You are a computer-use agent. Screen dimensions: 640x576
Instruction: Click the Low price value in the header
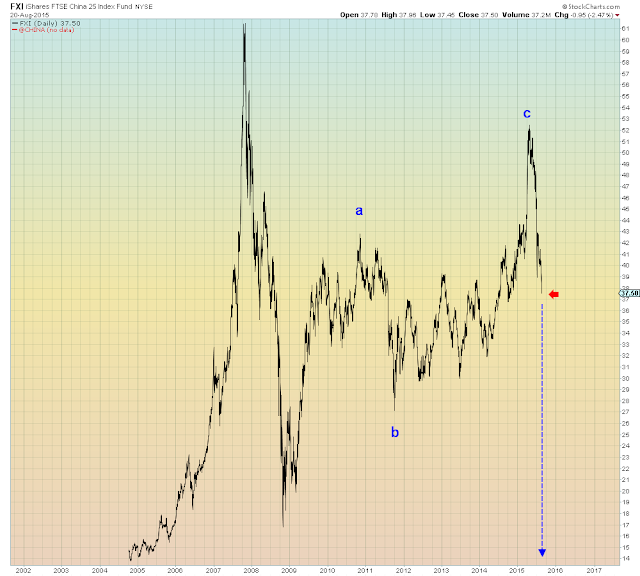tap(446, 15)
